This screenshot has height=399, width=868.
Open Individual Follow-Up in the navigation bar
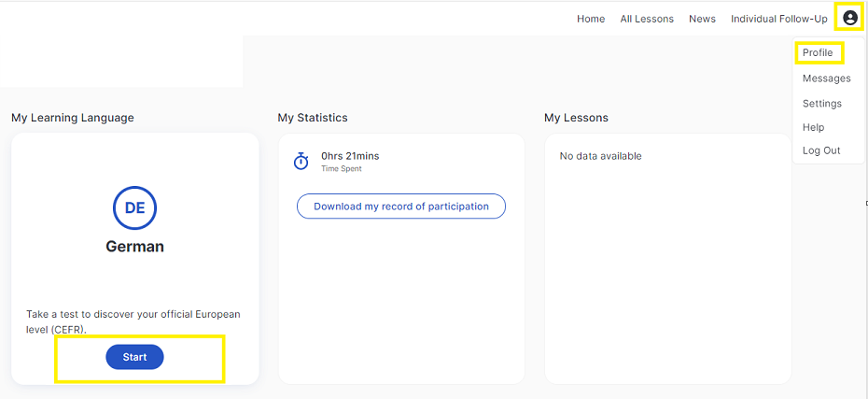pos(779,19)
